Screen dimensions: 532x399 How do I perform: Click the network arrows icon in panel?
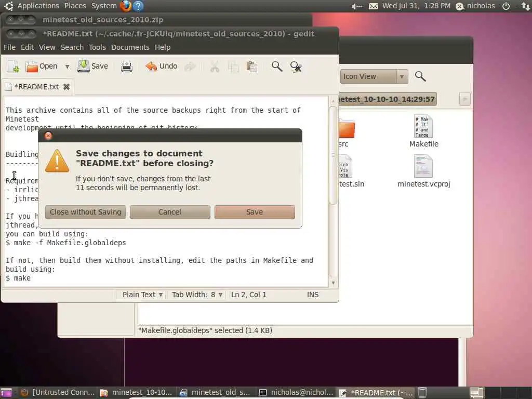click(525, 6)
